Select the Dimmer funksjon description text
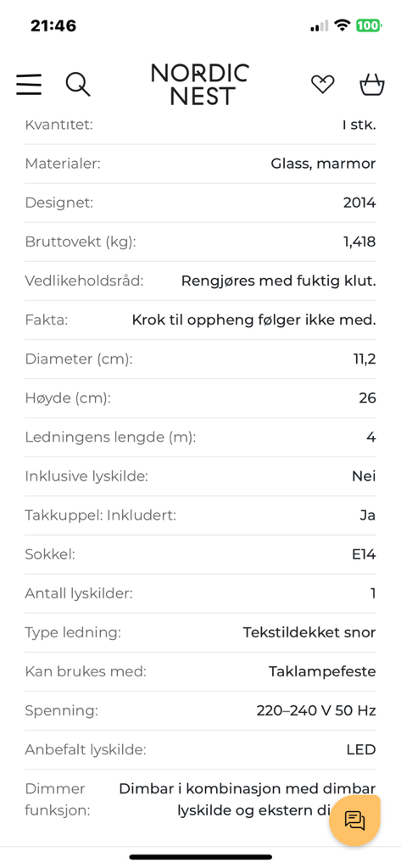 [248, 799]
